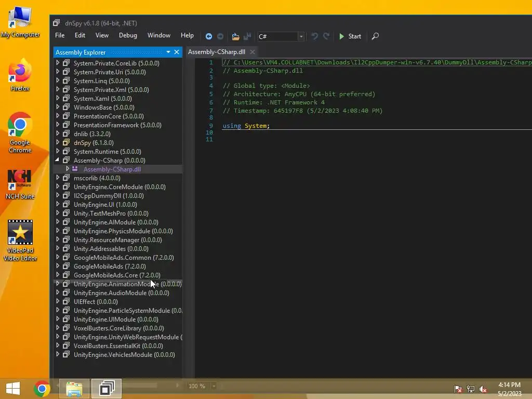Collapse the Assembly-CSharp (0.0.0.0) node
The height and width of the screenshot is (399, 532).
tap(57, 160)
